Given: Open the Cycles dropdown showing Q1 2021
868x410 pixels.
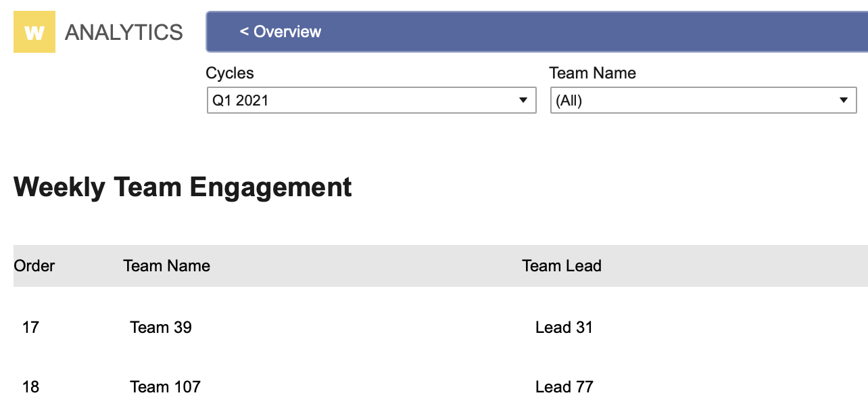Looking at the screenshot, I should tap(371, 100).
